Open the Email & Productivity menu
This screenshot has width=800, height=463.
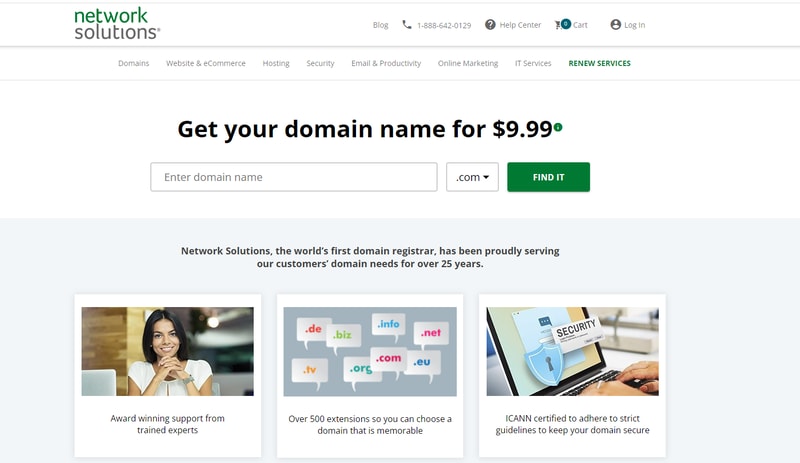386,63
